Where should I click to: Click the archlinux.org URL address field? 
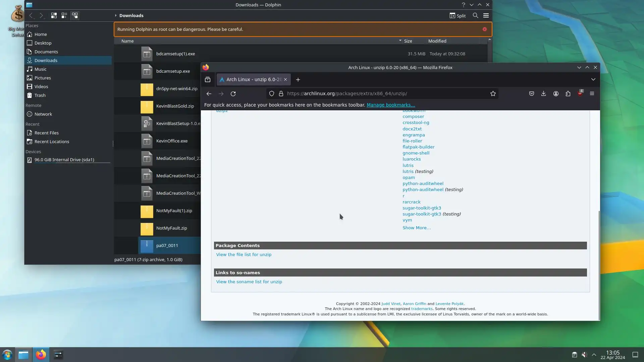pos(382,94)
